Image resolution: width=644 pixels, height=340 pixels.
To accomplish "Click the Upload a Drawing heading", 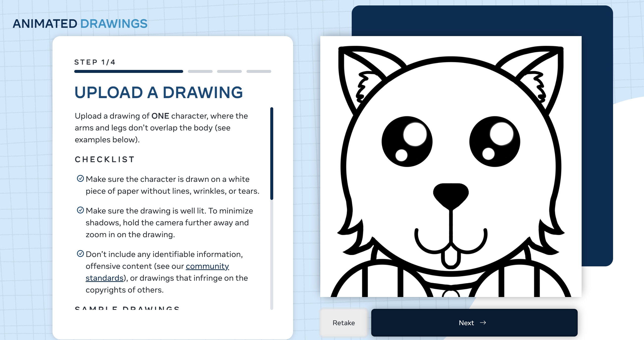I will [x=158, y=92].
